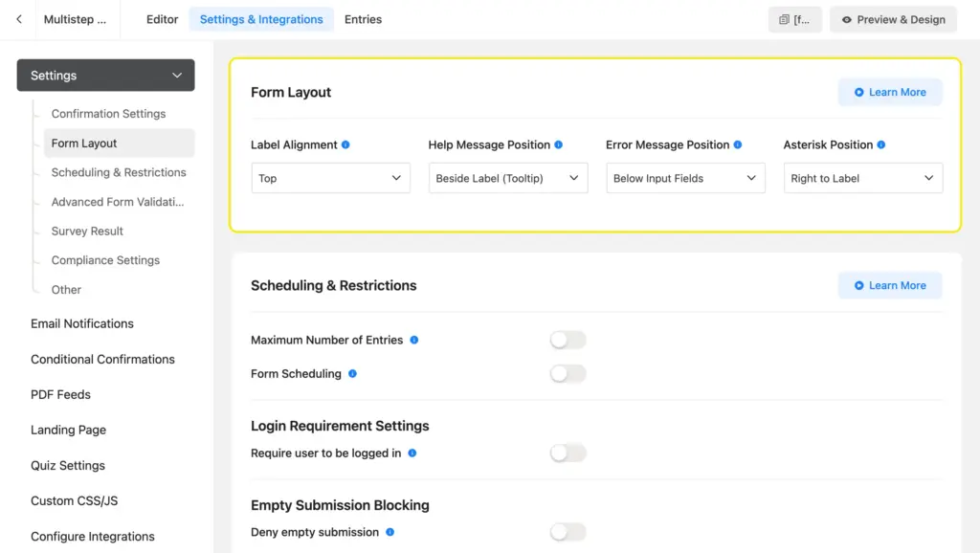Click the back arrow icon
This screenshot has width=980, height=553.
coord(19,19)
